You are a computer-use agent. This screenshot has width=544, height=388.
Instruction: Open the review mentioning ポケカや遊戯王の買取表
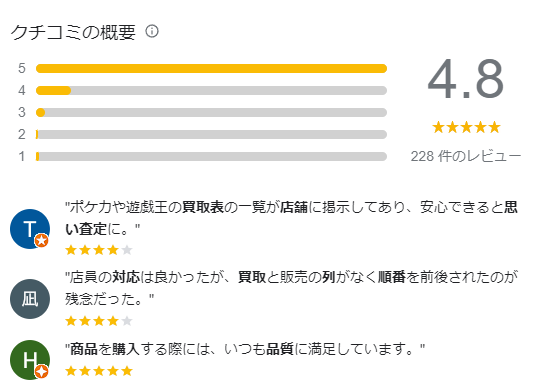click(x=291, y=218)
